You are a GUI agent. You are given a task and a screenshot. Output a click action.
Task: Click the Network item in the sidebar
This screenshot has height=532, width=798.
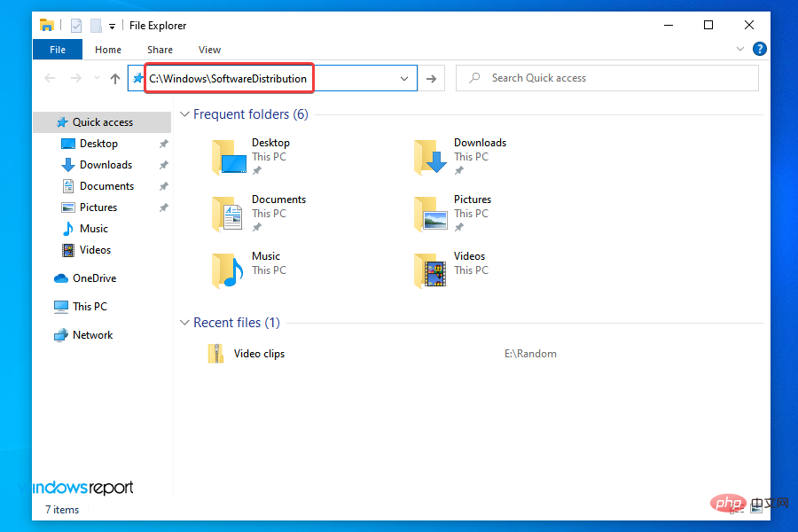click(91, 334)
